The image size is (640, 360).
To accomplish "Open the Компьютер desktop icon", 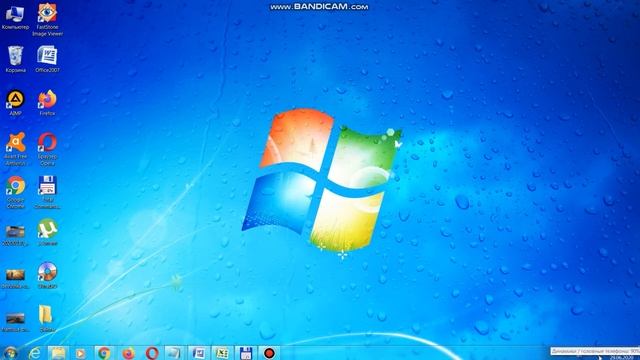I will [15, 17].
